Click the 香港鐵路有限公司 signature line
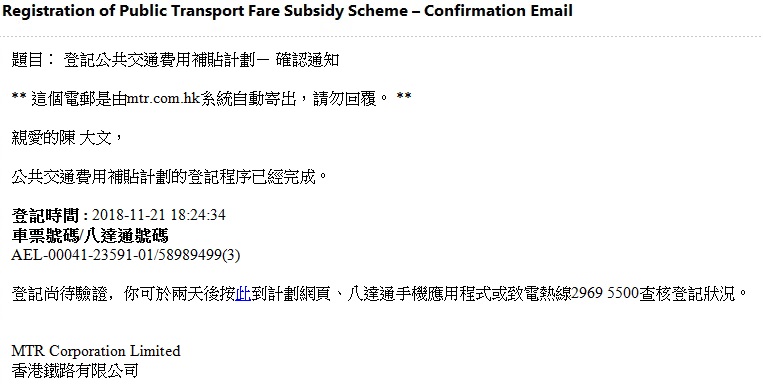Image resolution: width=763 pixels, height=388 pixels. 75,371
